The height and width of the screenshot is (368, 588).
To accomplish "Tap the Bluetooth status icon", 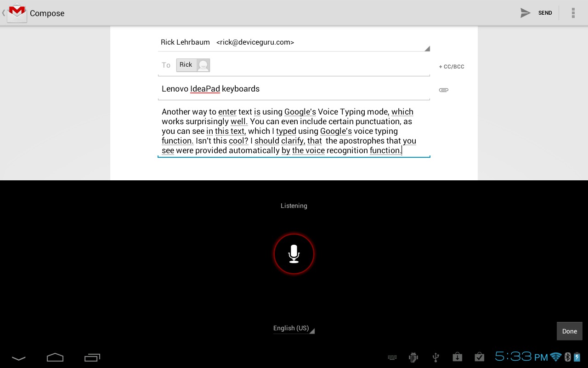I will [x=567, y=357].
